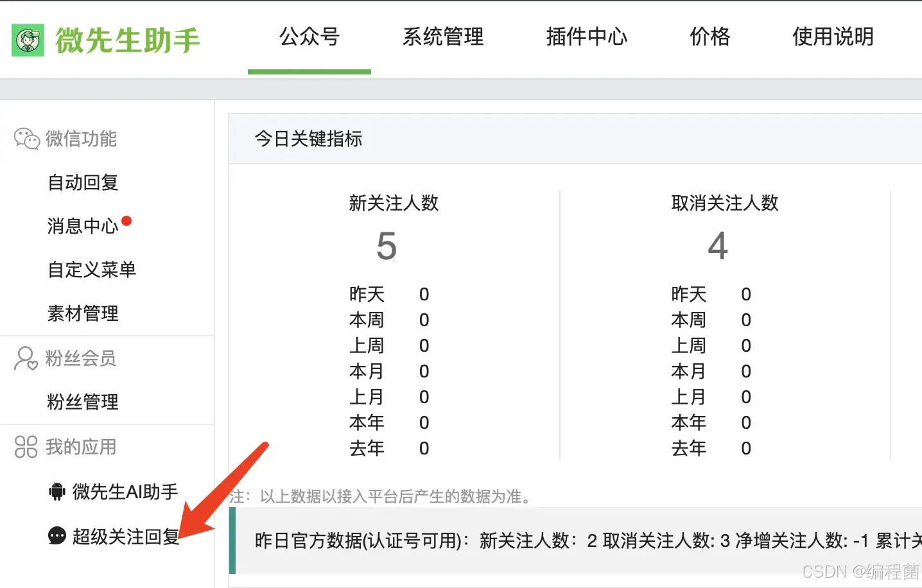Image resolution: width=922 pixels, height=588 pixels.
Task: Open 素材管理 in the sidebar
Action: tap(83, 313)
